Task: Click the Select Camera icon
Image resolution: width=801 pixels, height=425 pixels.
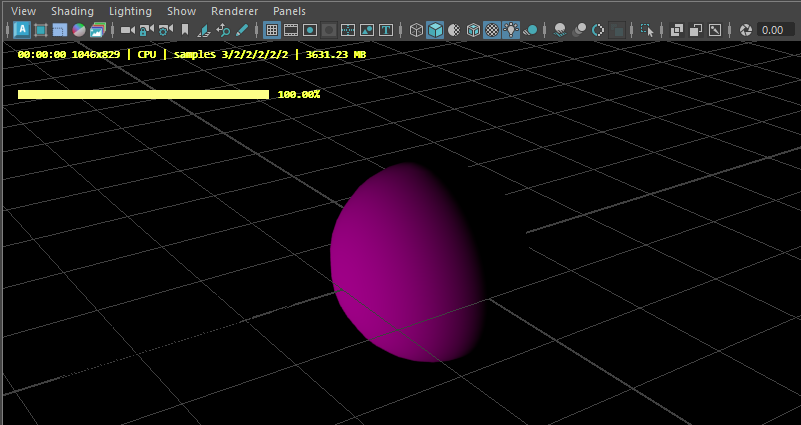Action: click(127, 30)
